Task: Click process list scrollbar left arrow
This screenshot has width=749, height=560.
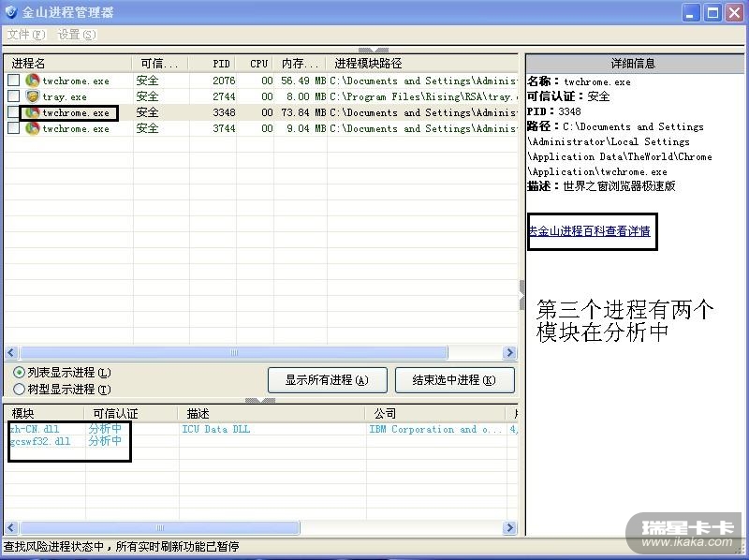Action: click(11, 353)
